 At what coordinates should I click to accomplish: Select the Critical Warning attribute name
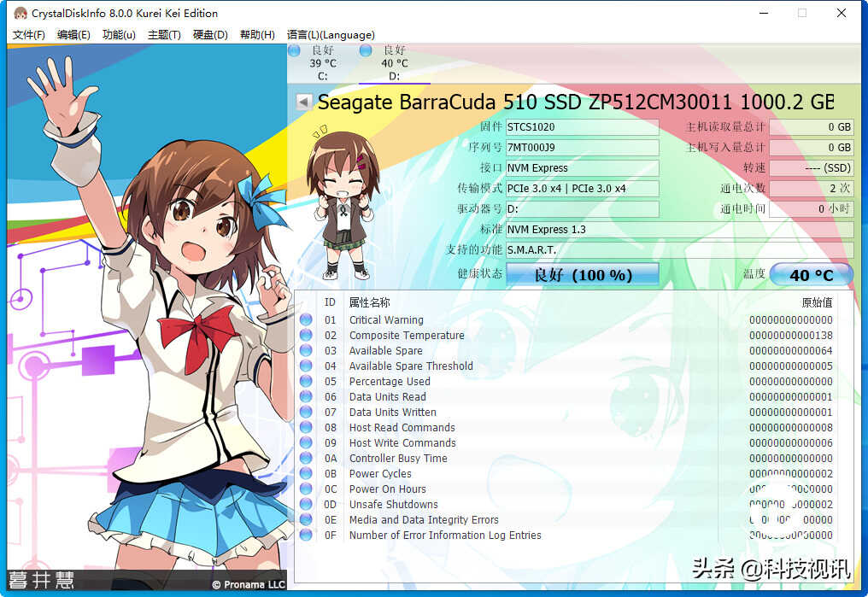point(386,319)
